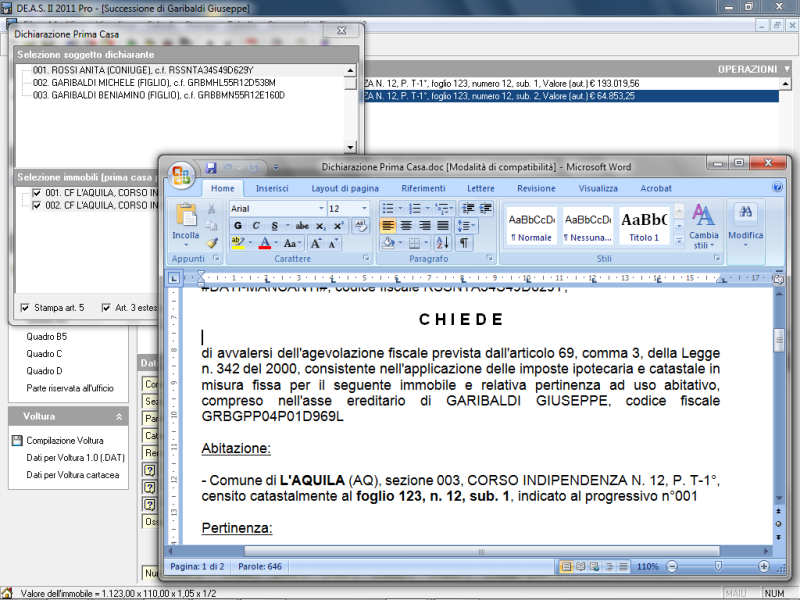Screen dimensions: 800x600
Task: Open Word help question mark icon
Action: (x=777, y=187)
